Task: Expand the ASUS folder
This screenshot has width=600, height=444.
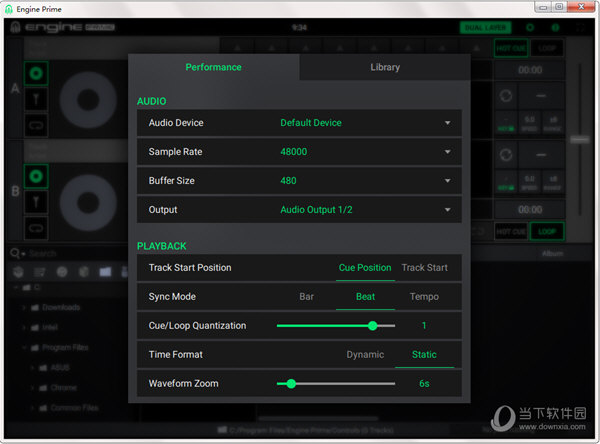Action: click(x=32, y=367)
